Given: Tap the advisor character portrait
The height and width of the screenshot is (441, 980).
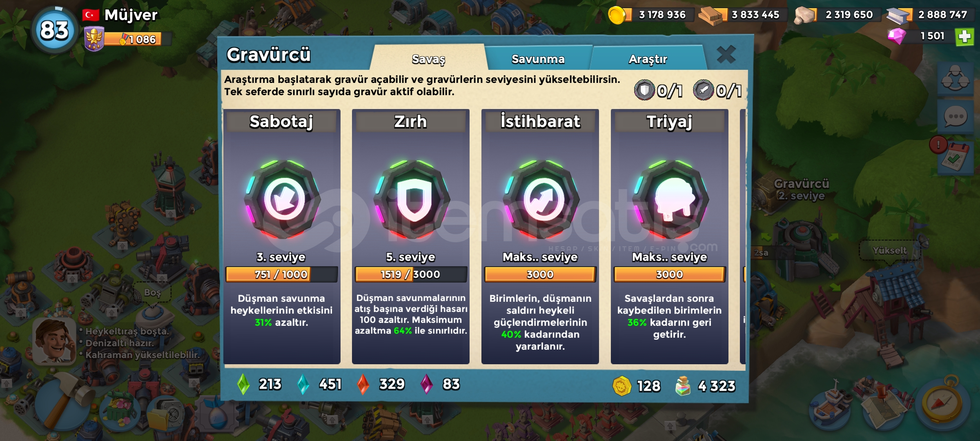Looking at the screenshot, I should pyautogui.click(x=54, y=341).
